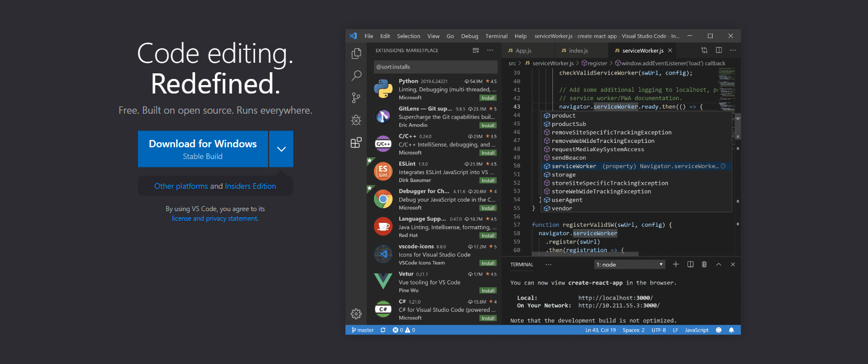Click the sync changes icon in status bar

click(x=383, y=330)
